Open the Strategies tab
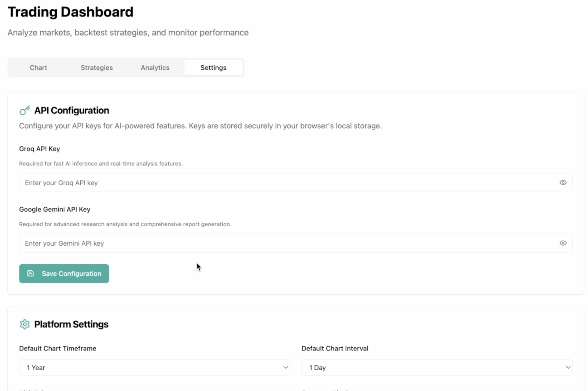Image resolution: width=588 pixels, height=391 pixels. (x=97, y=68)
